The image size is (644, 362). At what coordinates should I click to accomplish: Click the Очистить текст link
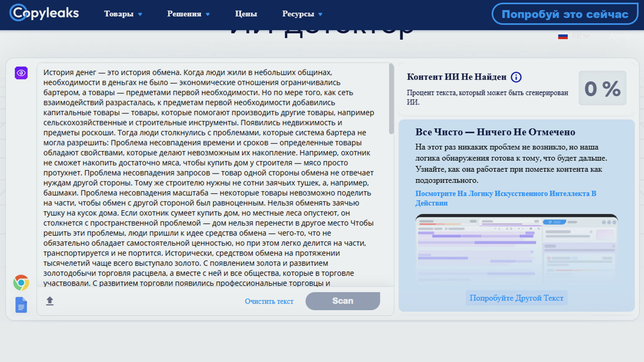269,301
